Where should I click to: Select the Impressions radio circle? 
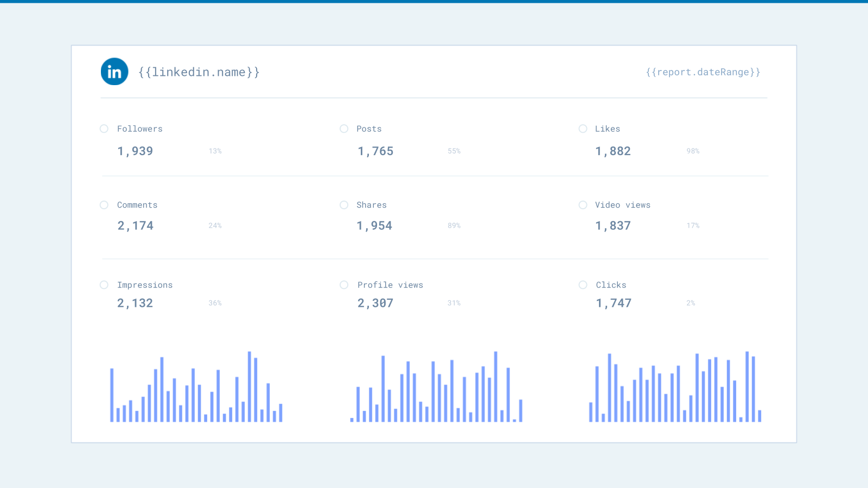click(104, 285)
